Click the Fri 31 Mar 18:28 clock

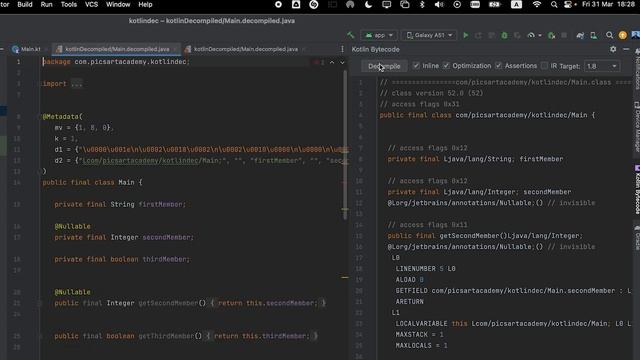[608, 4]
